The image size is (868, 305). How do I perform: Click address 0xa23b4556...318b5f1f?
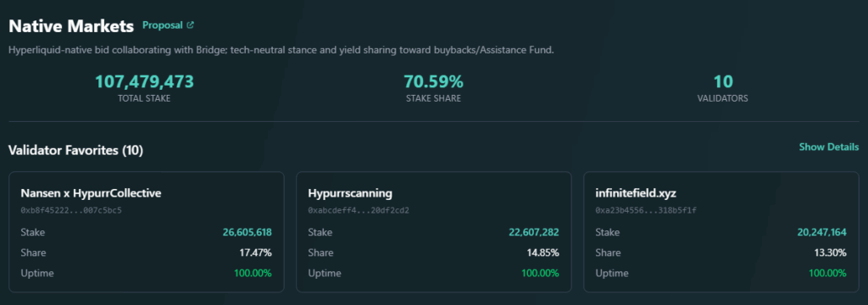[646, 210]
